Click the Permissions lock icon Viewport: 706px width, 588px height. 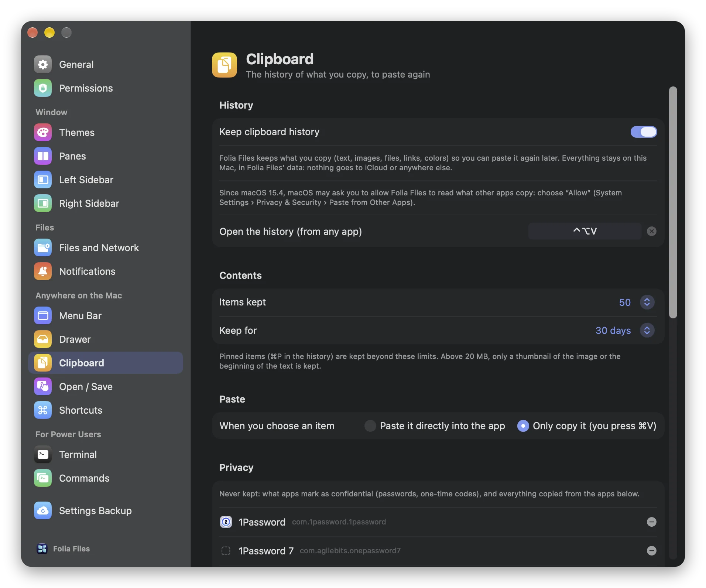pyautogui.click(x=43, y=88)
